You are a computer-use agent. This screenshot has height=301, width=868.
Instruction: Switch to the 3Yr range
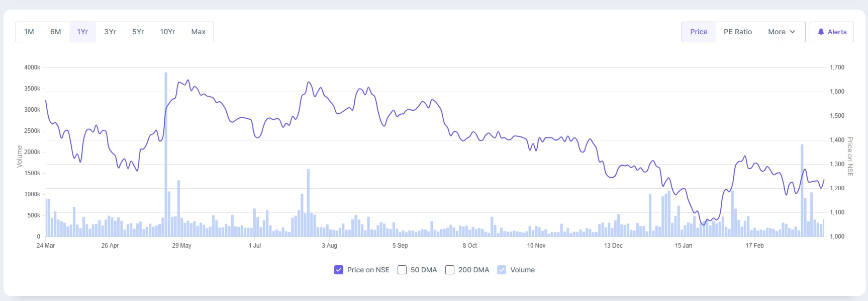[110, 32]
